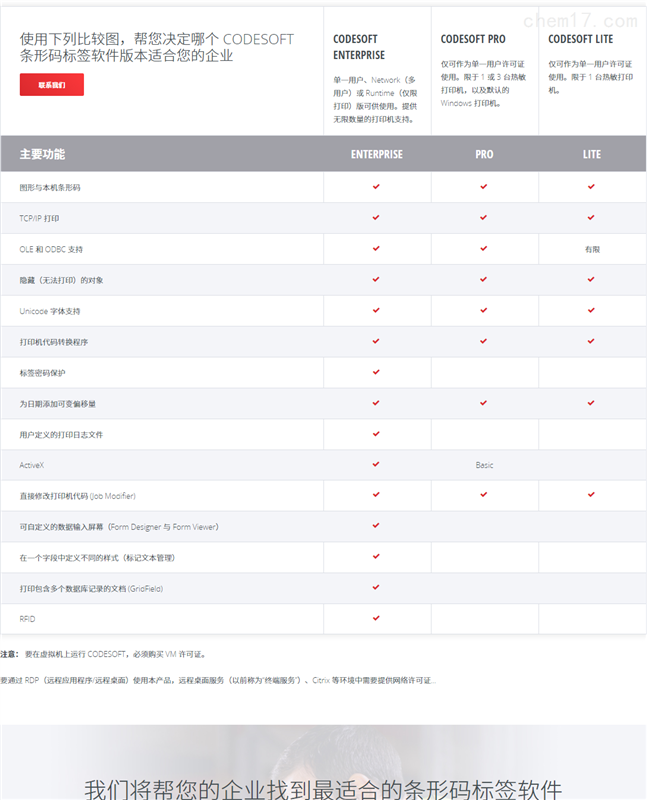Click the red 联系我们 button

point(52,85)
